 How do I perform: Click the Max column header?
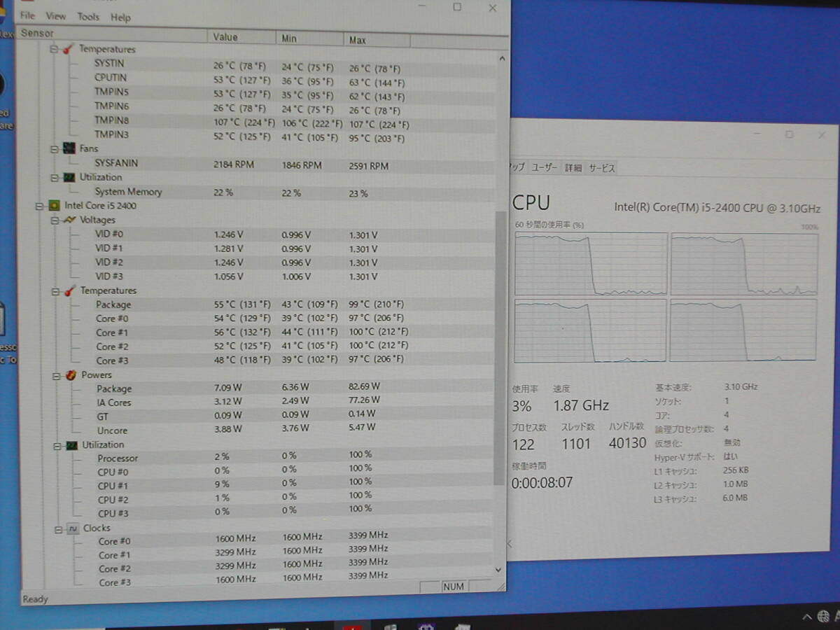(x=378, y=40)
